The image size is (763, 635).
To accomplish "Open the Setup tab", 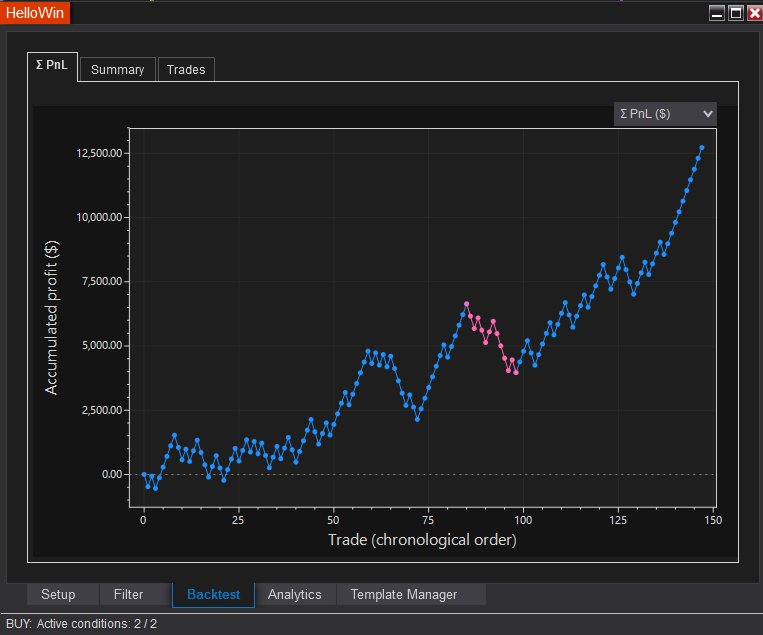I will click(58, 594).
